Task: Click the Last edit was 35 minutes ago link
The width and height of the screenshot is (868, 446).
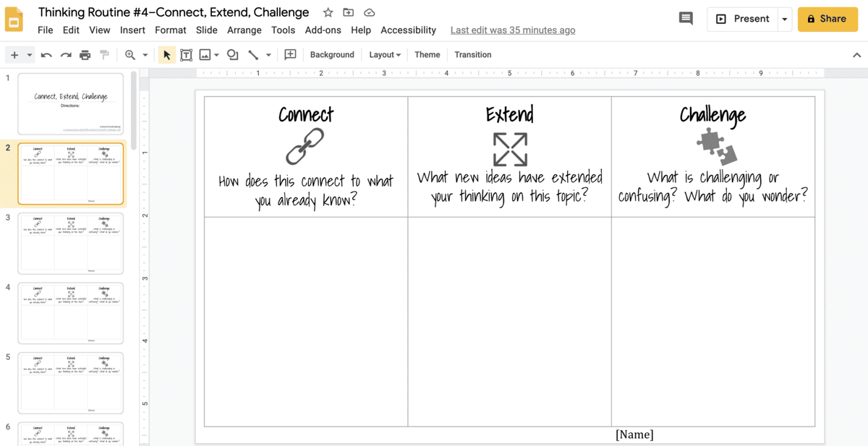Action: click(513, 30)
